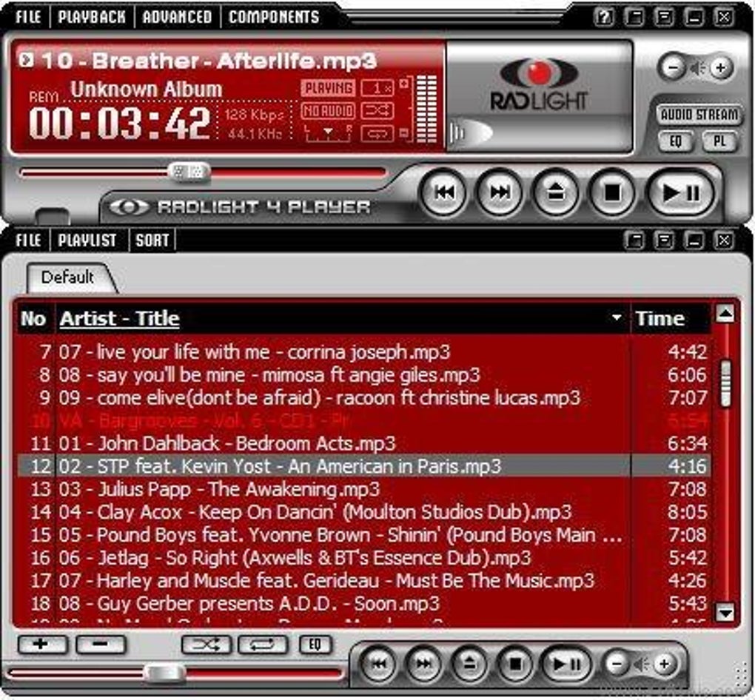Viewport: 755px width, 700px height.
Task: Remove entry with the playlist minus button
Action: [x=100, y=645]
